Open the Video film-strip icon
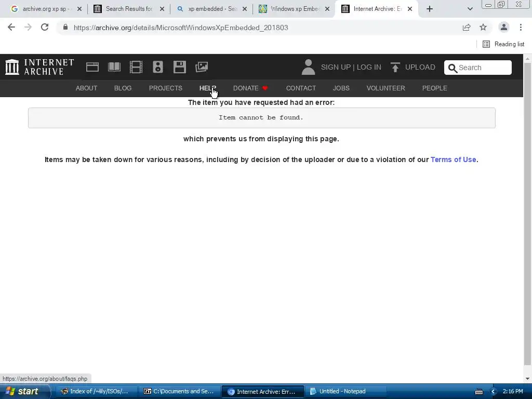The height and width of the screenshot is (399, 532). click(x=136, y=67)
